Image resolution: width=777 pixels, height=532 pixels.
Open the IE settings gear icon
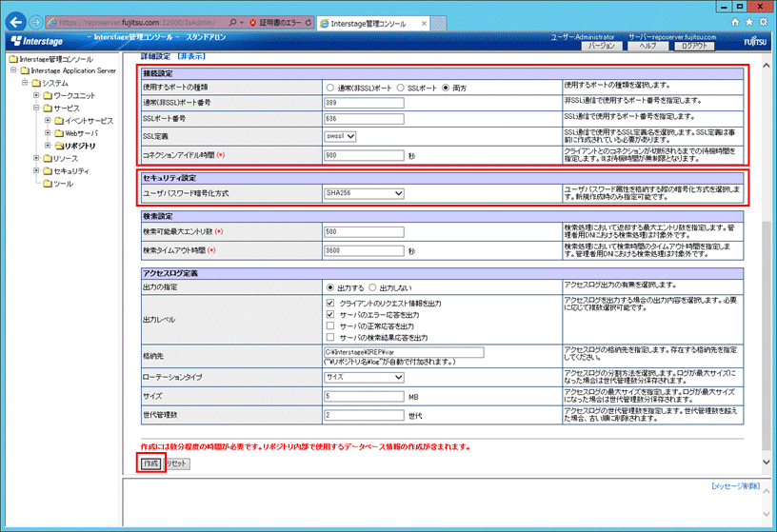pos(762,21)
